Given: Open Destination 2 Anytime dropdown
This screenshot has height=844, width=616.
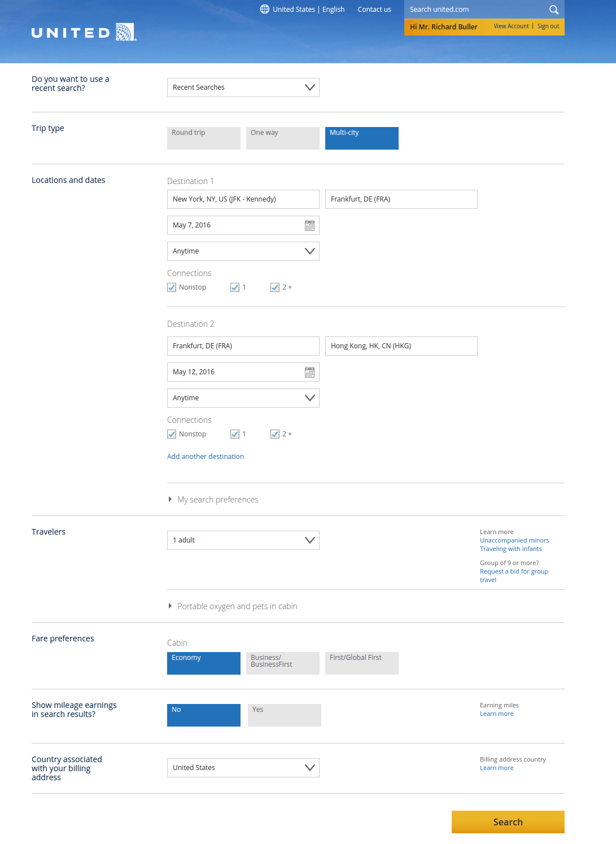Looking at the screenshot, I should pyautogui.click(x=243, y=398).
